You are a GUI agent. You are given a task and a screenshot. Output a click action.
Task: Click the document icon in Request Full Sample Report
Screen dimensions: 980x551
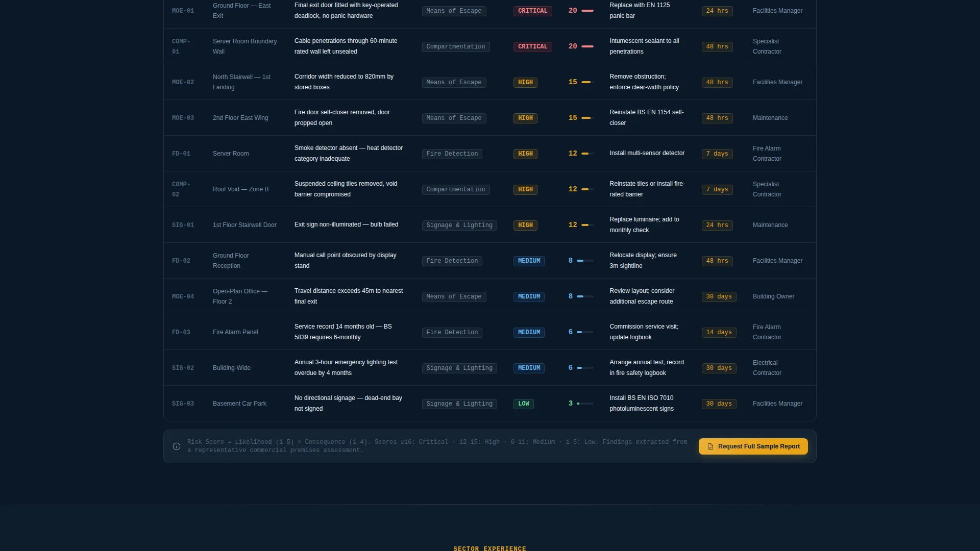click(x=710, y=446)
